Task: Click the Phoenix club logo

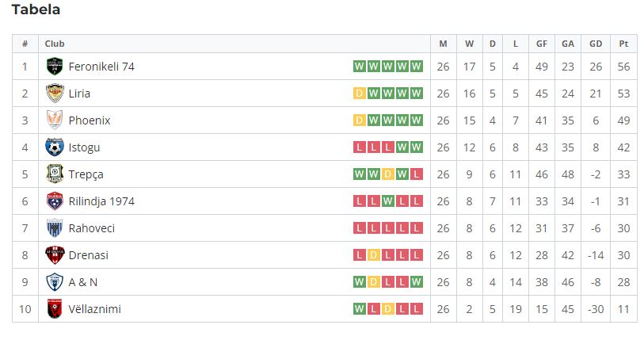Action: point(54,120)
